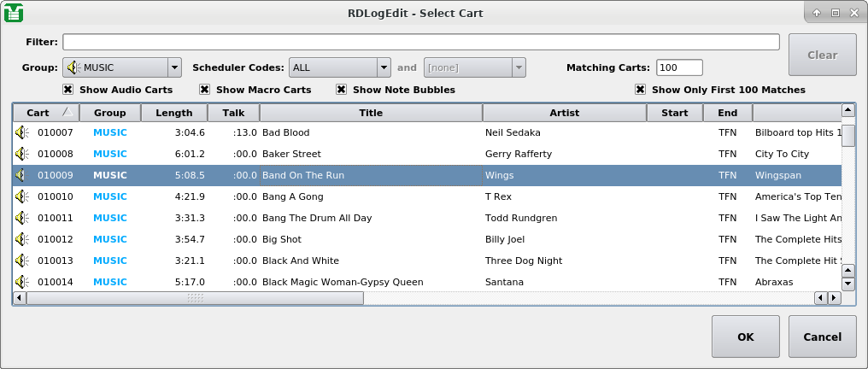The height and width of the screenshot is (369, 868).
Task: Click the horizontal scrollbar handle under the list
Action: pyautogui.click(x=195, y=298)
